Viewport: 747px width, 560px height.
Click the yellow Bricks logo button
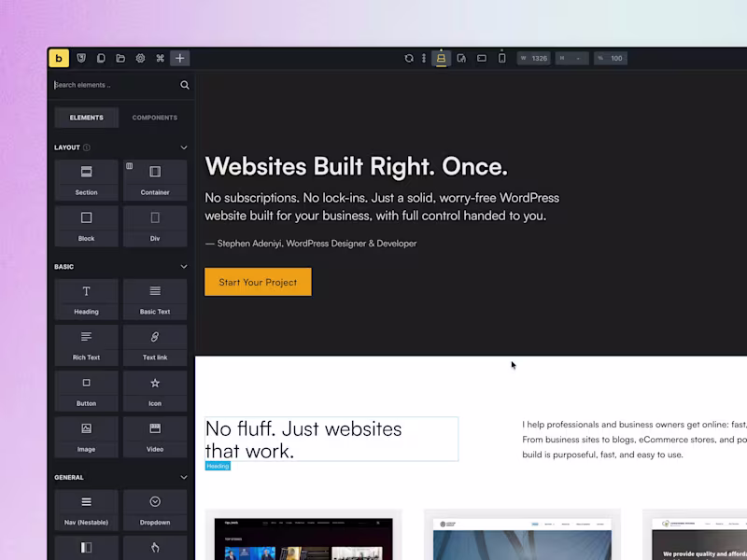pos(59,58)
